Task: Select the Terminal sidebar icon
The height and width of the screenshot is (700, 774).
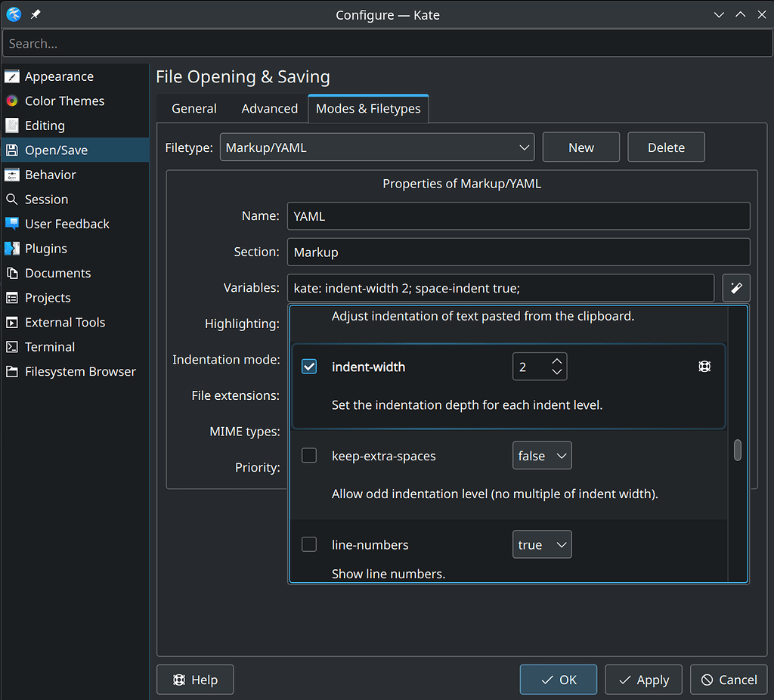Action: pyautogui.click(x=12, y=347)
